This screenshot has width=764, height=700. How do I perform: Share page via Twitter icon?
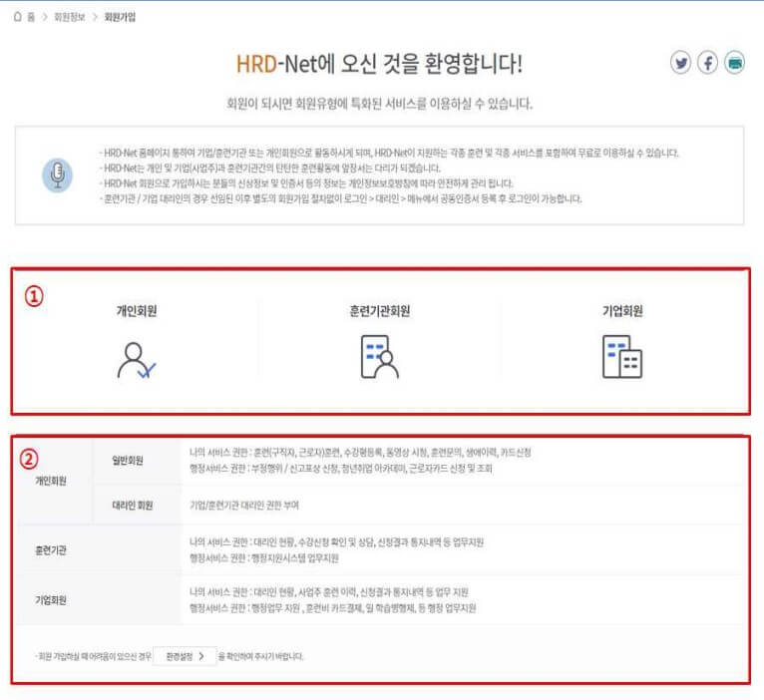(x=680, y=63)
